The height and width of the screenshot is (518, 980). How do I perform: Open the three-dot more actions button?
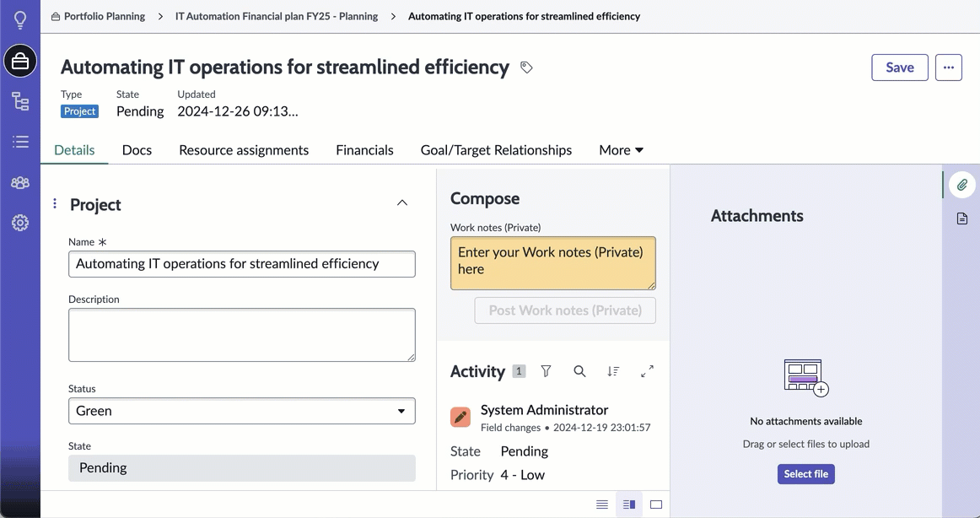click(948, 67)
